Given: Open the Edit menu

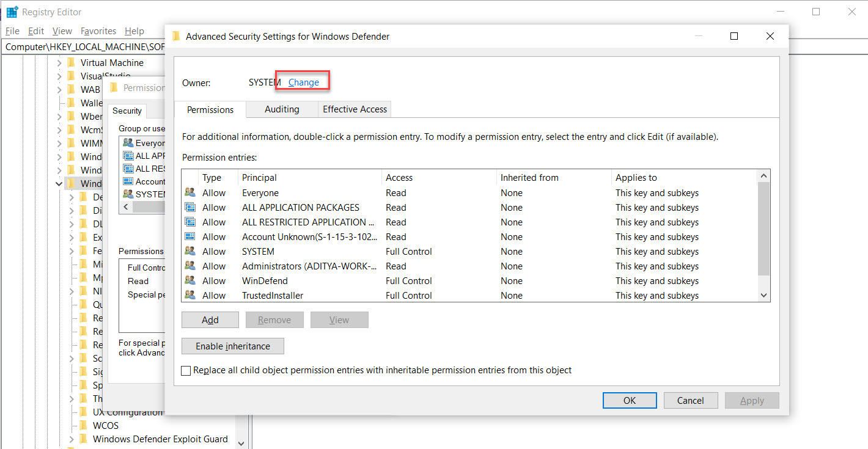Looking at the screenshot, I should (x=36, y=31).
